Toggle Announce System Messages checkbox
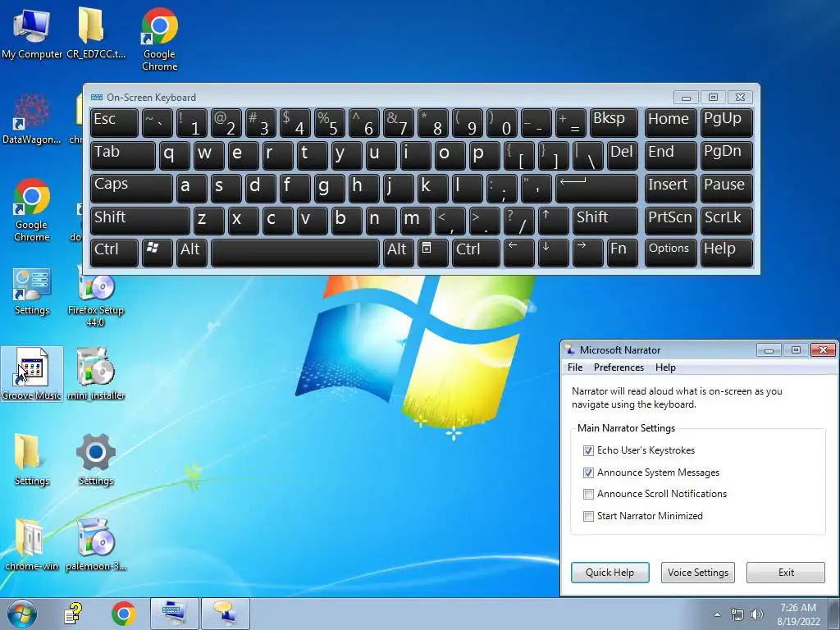 [588, 472]
